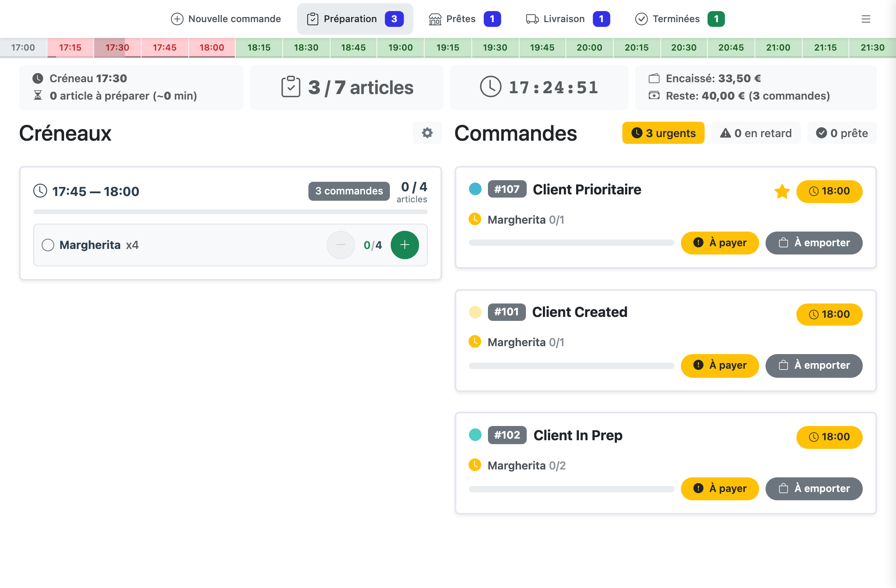Click the star icon on order #107
Image resolution: width=896 pixels, height=588 pixels.
pos(782,192)
